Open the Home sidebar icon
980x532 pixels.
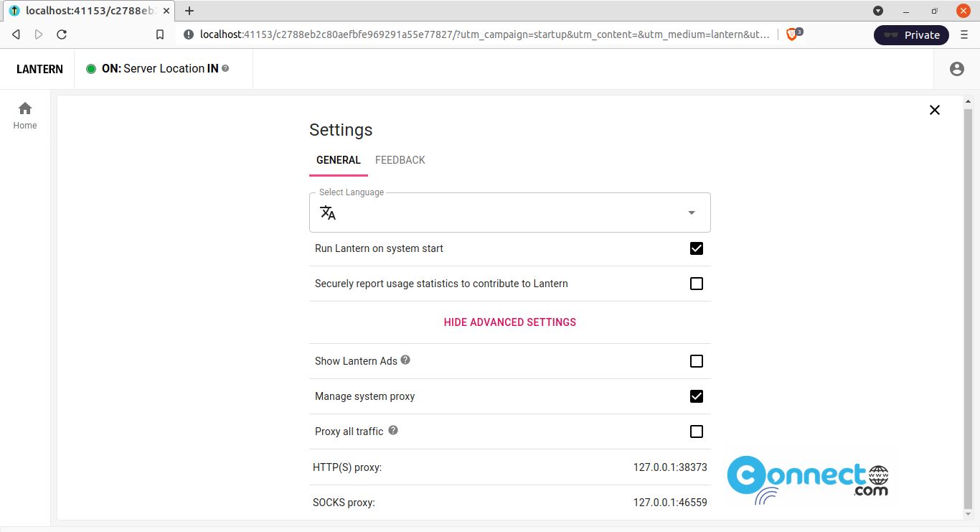[25, 116]
